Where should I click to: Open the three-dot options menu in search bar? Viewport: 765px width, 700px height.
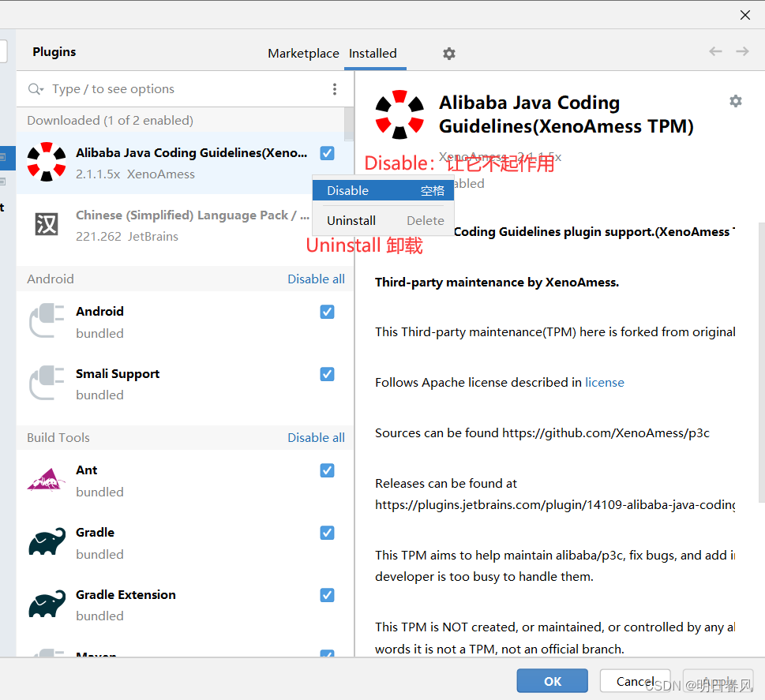coord(334,88)
